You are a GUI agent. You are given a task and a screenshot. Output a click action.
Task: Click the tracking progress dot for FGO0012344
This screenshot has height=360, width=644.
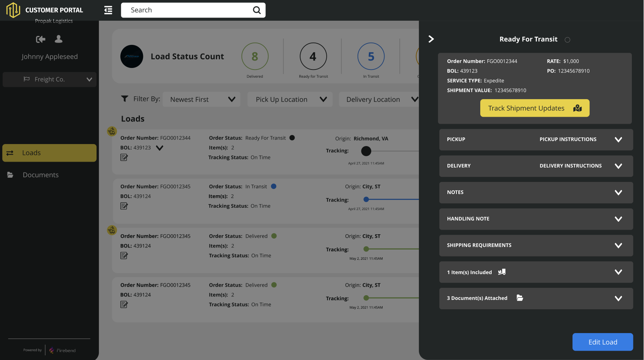366,151
